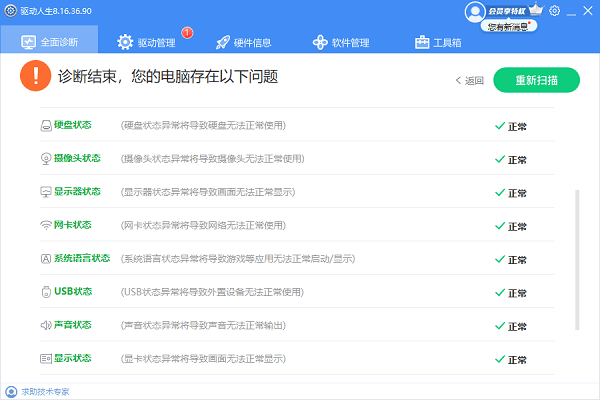
Task: Click the Wi-Fi network card status icon
Action: click(46, 225)
